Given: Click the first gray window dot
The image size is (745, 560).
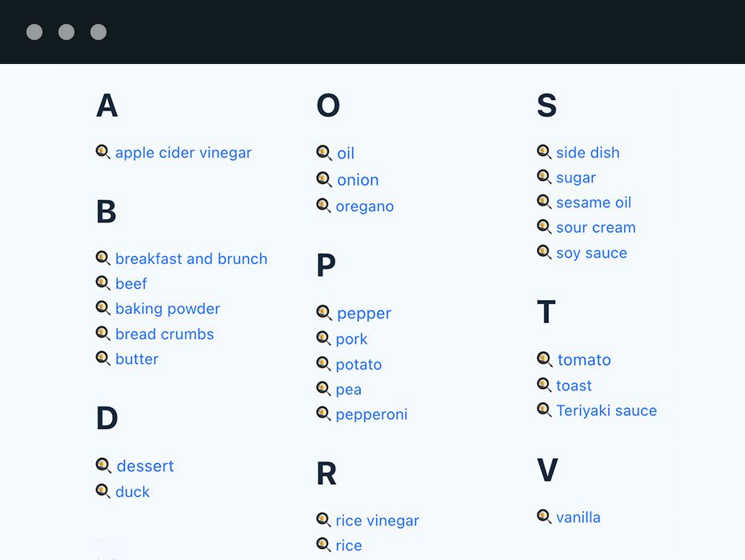Looking at the screenshot, I should click(34, 32).
